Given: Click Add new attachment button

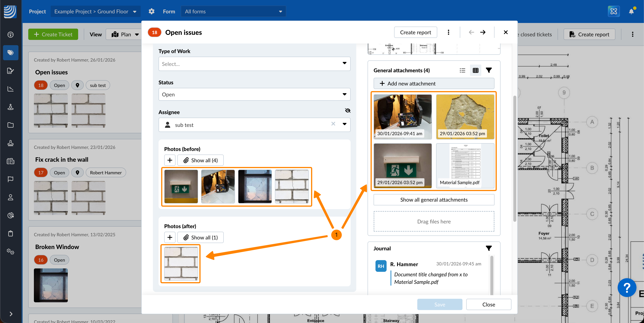Looking at the screenshot, I should (x=433, y=83).
